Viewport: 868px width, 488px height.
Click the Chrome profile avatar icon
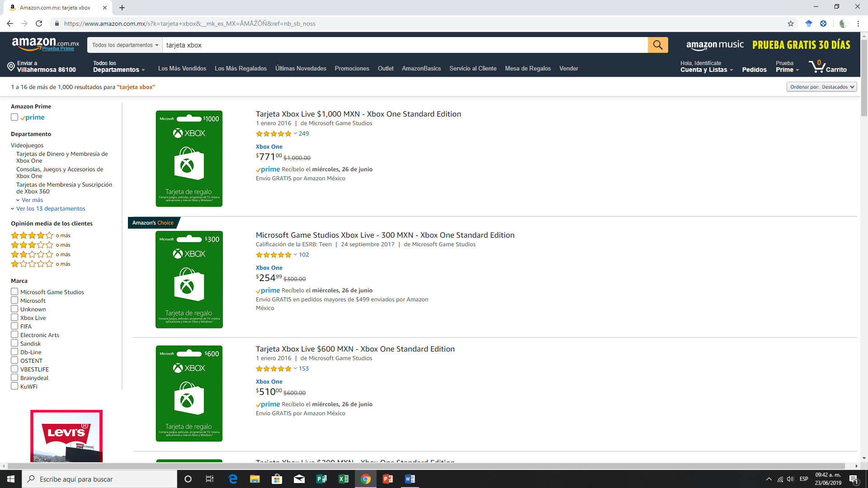pos(843,23)
